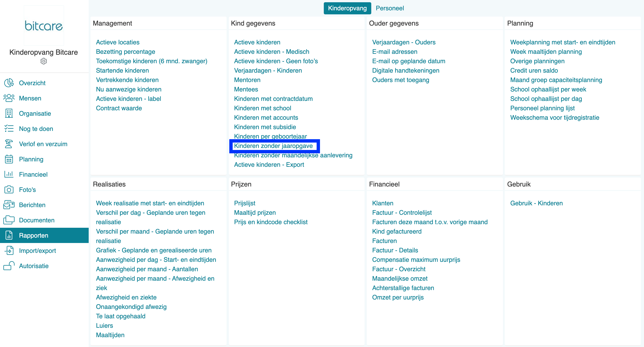The image size is (644, 347).
Task: Open Compensatie maximum uurprijs report
Action: click(416, 260)
